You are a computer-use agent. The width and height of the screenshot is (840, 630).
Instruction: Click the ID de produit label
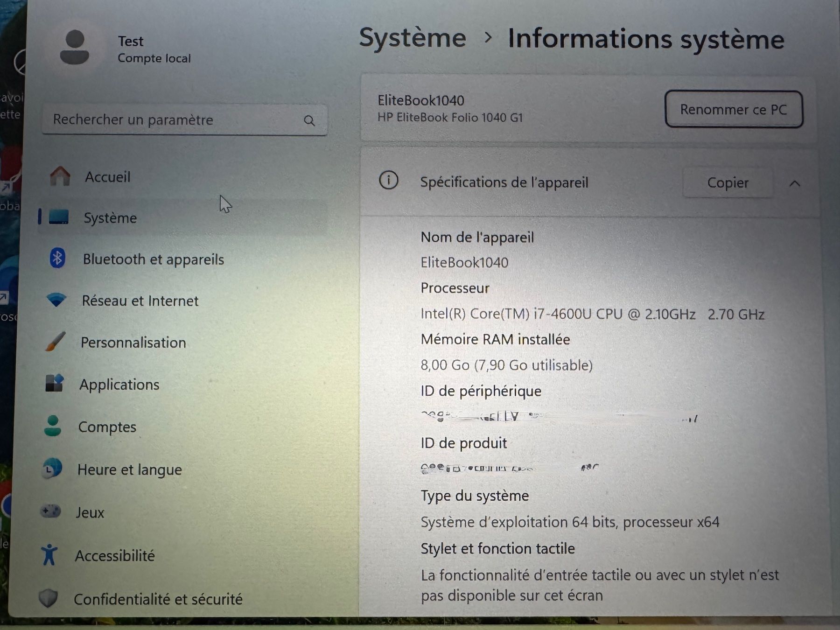(463, 443)
